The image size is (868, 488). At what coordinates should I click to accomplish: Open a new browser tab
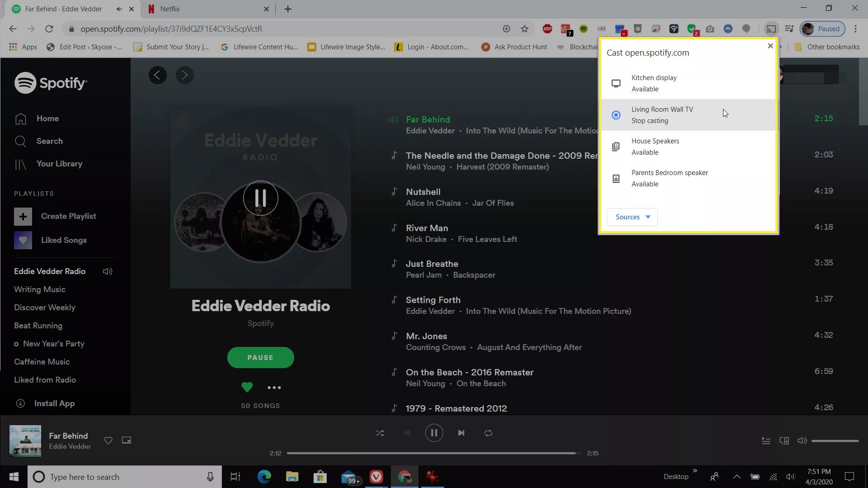(x=288, y=9)
